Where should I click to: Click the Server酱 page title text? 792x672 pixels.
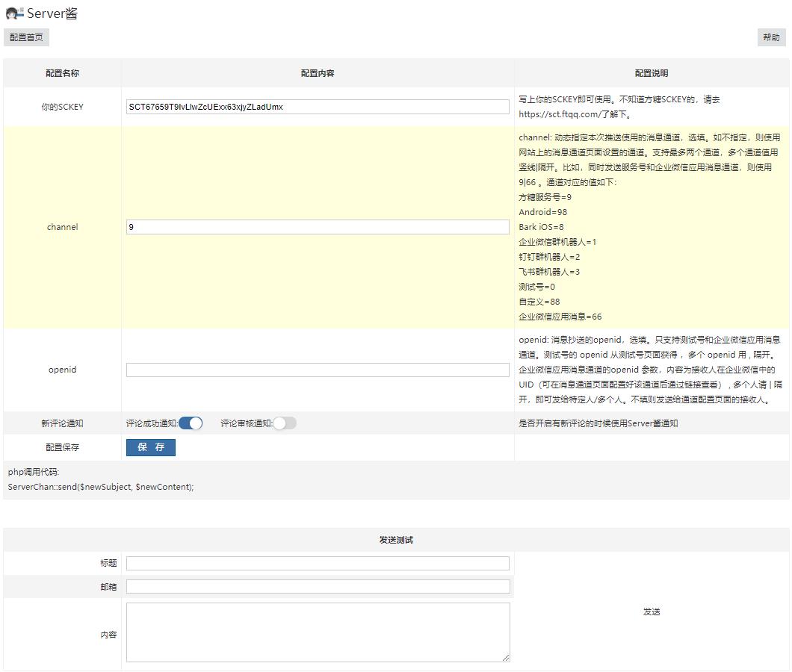(52, 13)
